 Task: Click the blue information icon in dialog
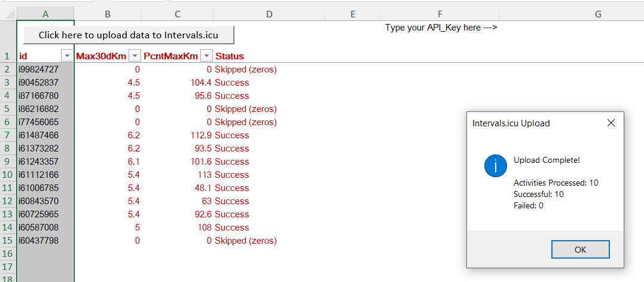click(x=496, y=166)
